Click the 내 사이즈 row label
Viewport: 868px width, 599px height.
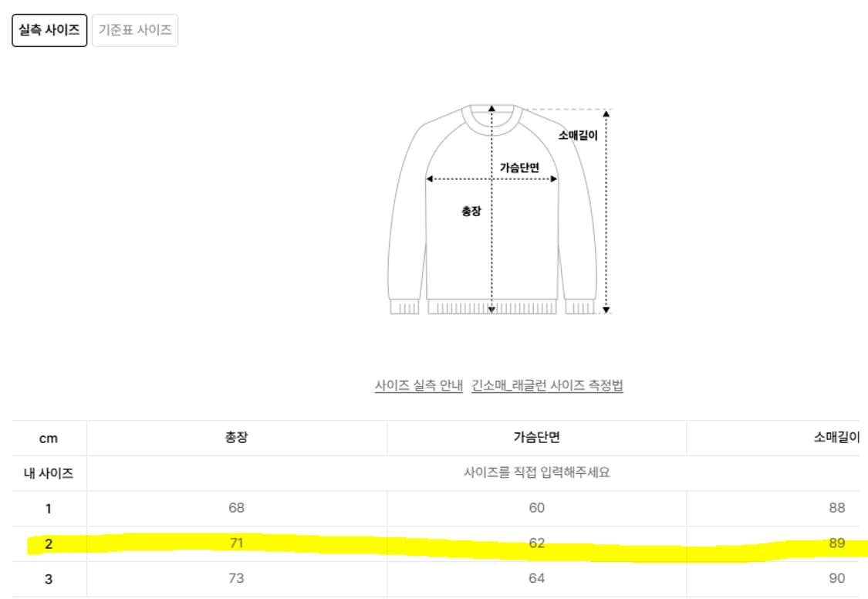click(49, 472)
